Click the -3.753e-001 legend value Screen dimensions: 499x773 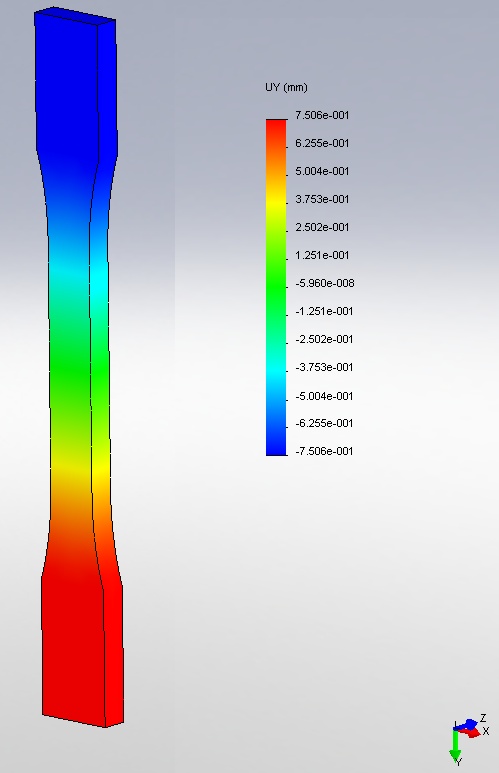pos(324,367)
